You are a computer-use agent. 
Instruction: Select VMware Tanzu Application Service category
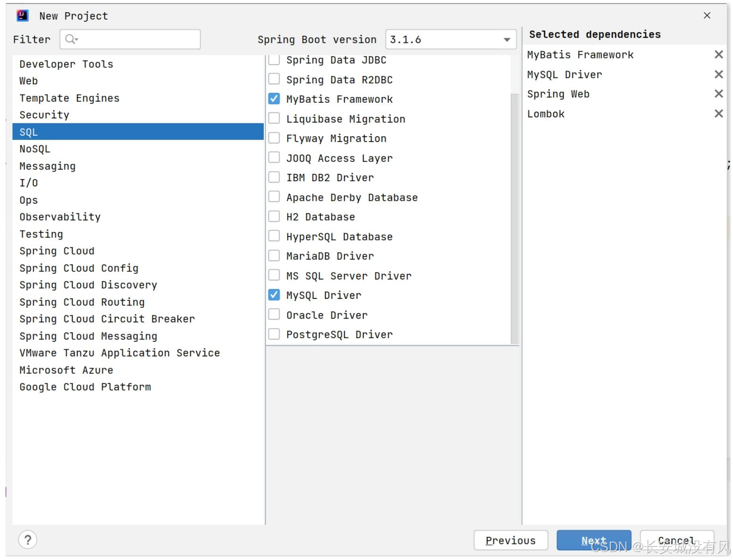pyautogui.click(x=138, y=353)
